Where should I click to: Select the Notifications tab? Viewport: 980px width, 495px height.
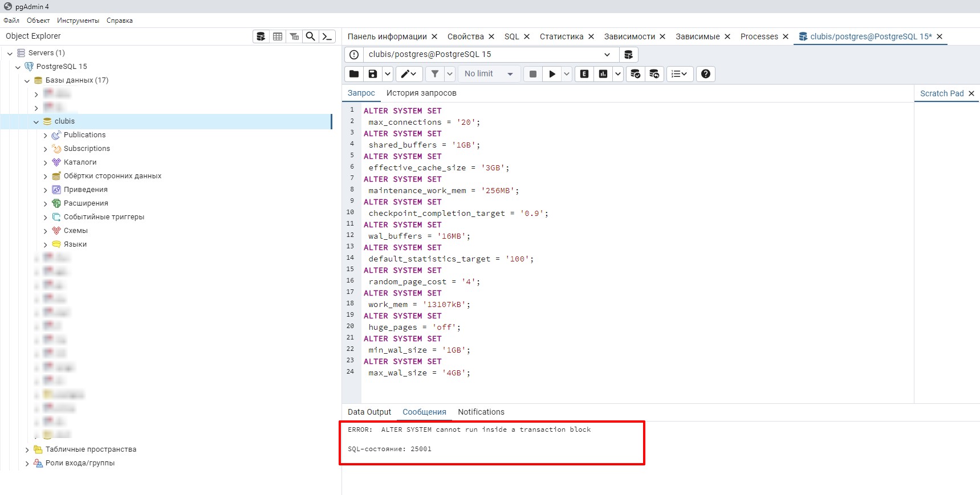click(x=481, y=412)
